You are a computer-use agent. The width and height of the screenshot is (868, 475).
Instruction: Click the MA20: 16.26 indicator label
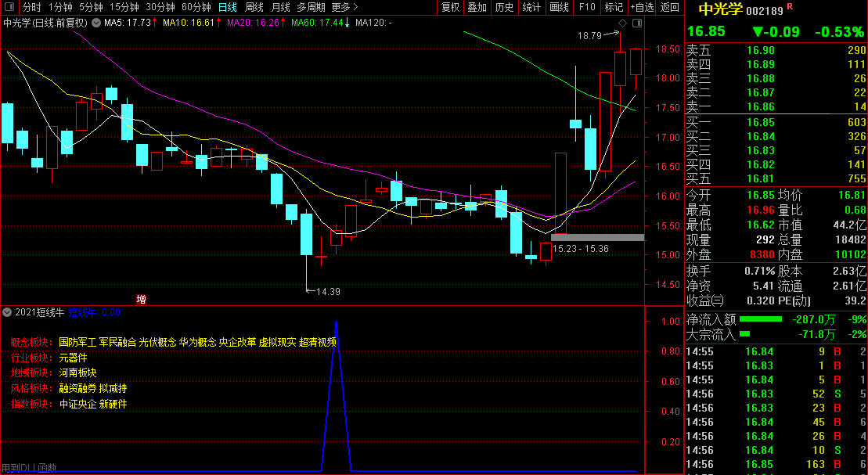253,23
